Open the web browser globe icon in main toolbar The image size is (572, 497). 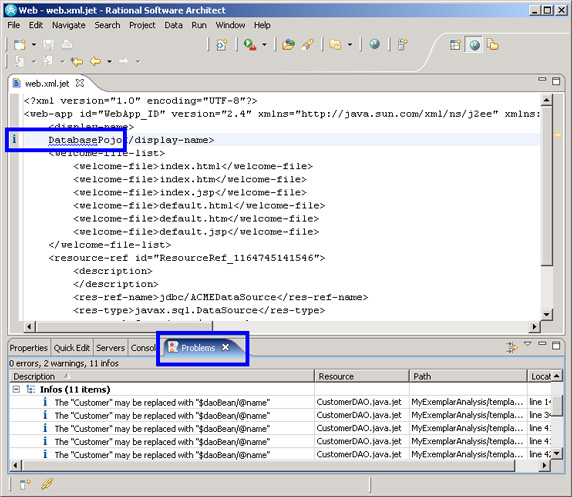tap(374, 45)
